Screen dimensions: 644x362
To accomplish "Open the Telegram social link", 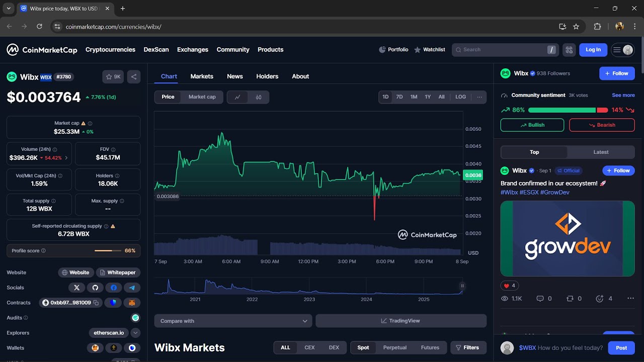I will tap(132, 288).
